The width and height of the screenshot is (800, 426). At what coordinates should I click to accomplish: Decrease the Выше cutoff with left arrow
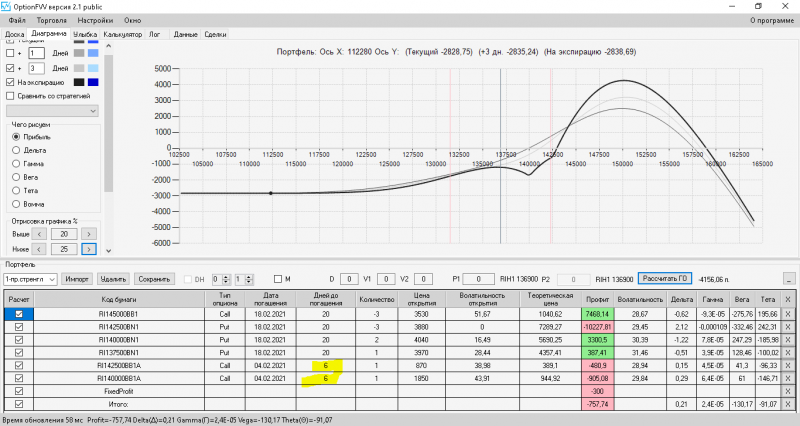[39, 234]
